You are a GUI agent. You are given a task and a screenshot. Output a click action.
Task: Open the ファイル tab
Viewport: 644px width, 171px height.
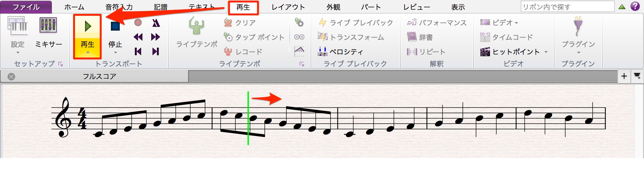(26, 7)
